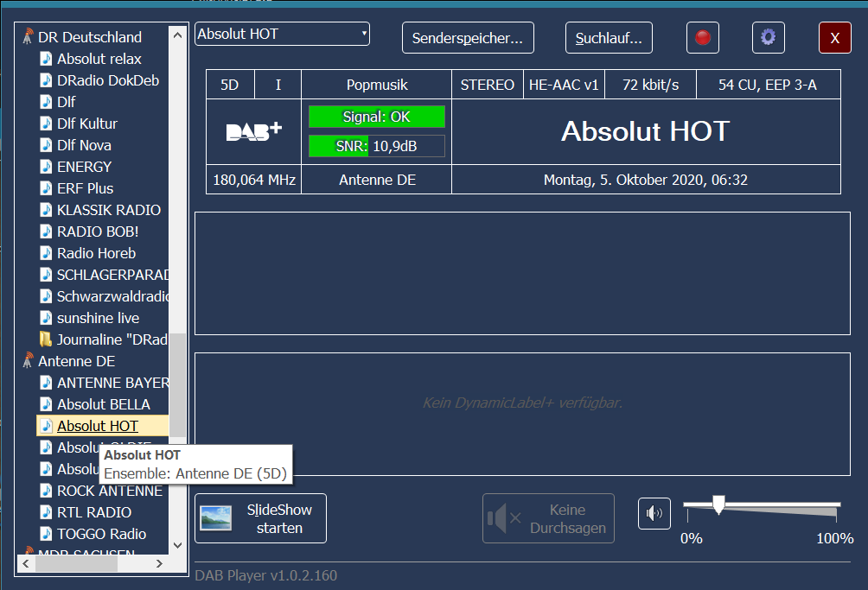Click the music note icon beside ENERGY
Image resolution: width=868 pixels, height=590 pixels.
[46, 167]
